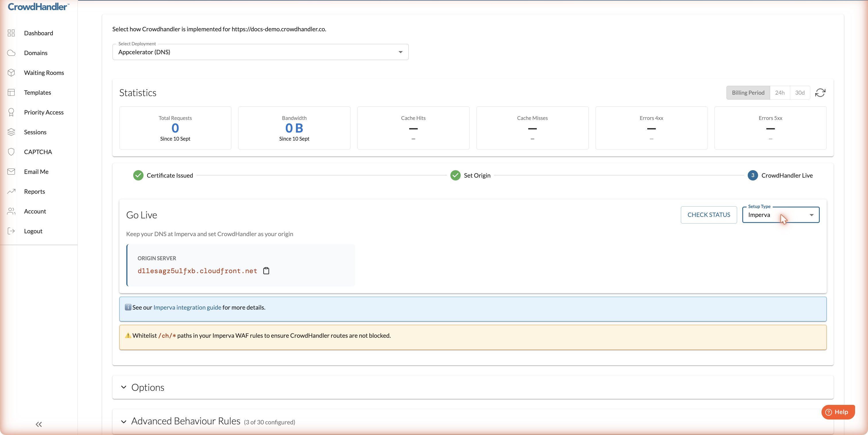Viewport: 868px width, 435px height.
Task: Click the Sessions layers icon
Action: 11,132
